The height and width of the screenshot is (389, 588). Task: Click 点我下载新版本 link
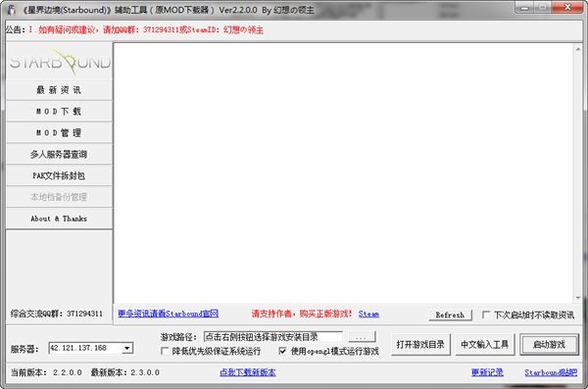[x=248, y=372]
